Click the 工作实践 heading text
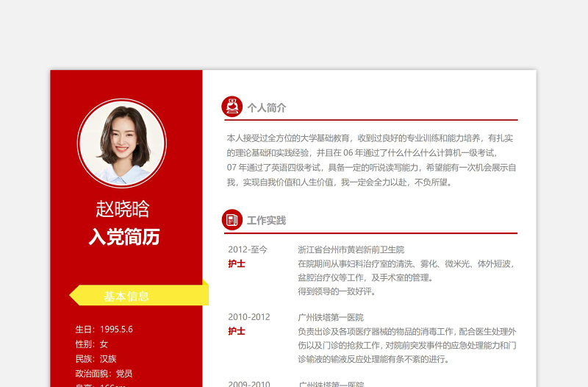The width and height of the screenshot is (588, 387). coord(267,220)
